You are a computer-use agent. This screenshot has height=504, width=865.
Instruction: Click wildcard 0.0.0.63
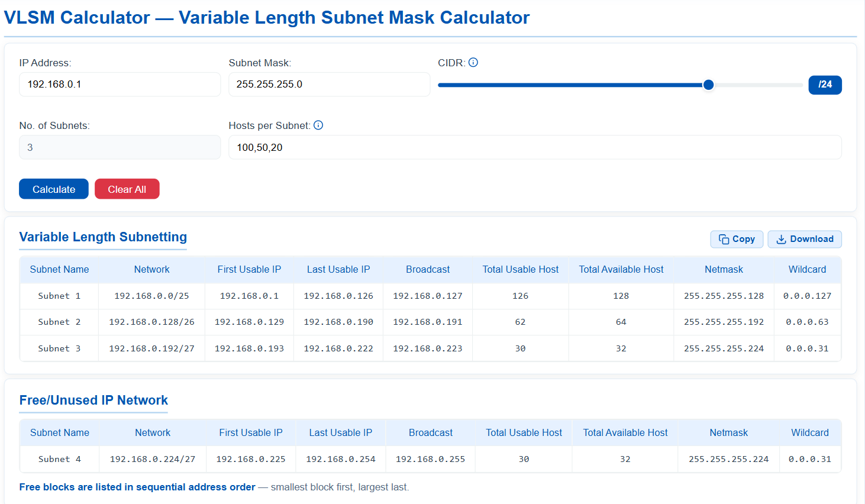pyautogui.click(x=807, y=322)
